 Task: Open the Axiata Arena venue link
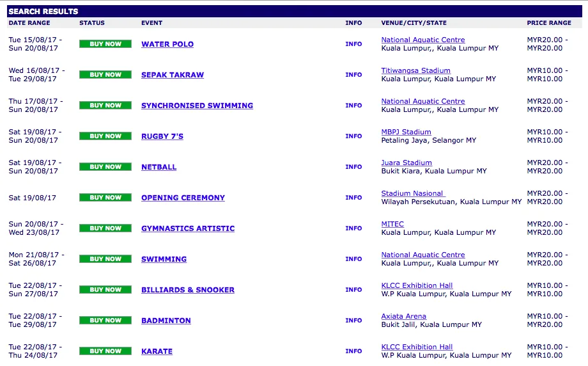tap(403, 316)
